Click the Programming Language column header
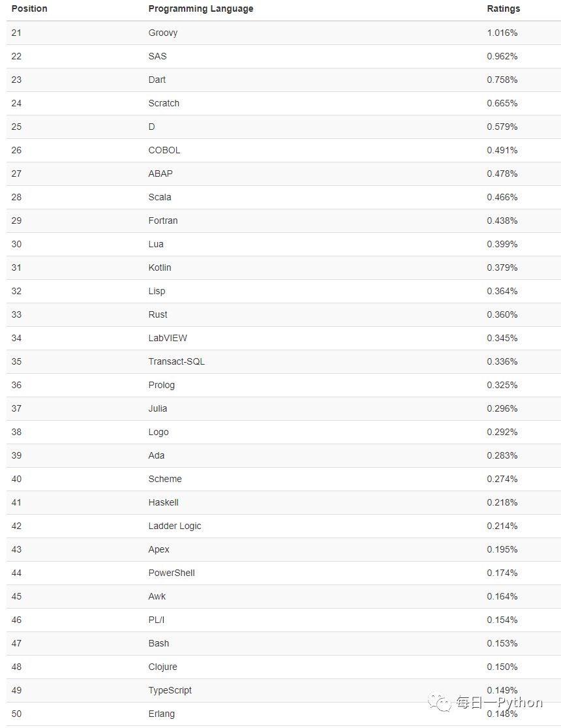Viewport: 561px width, 728px height. tap(201, 9)
